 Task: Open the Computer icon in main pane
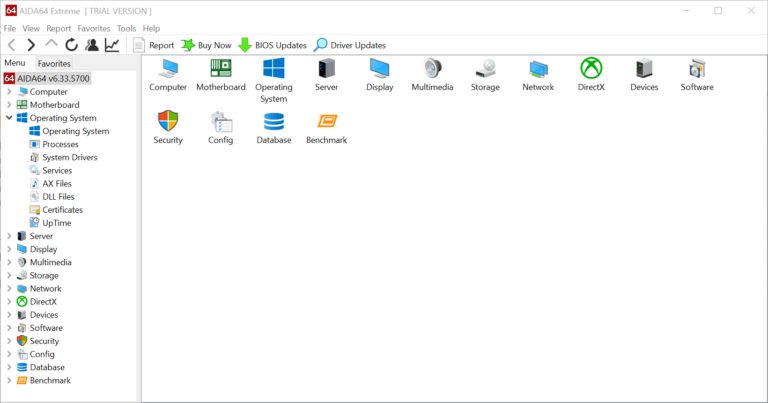(x=168, y=69)
